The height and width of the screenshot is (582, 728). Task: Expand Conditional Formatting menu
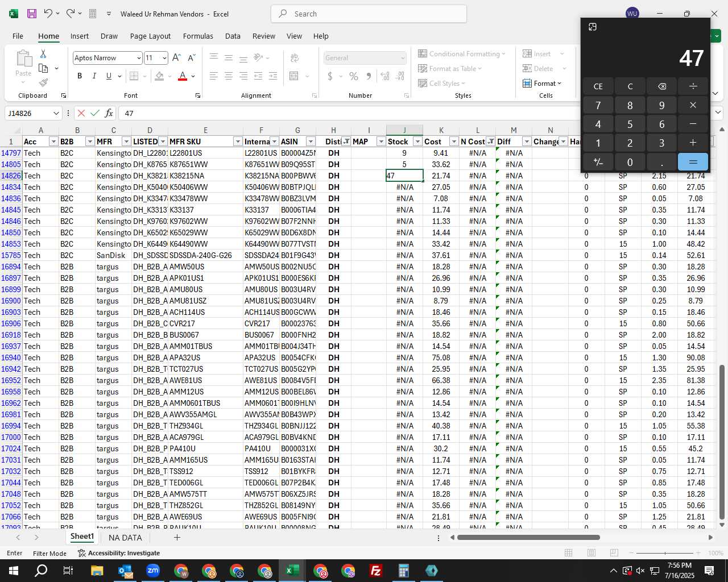pyautogui.click(x=462, y=53)
